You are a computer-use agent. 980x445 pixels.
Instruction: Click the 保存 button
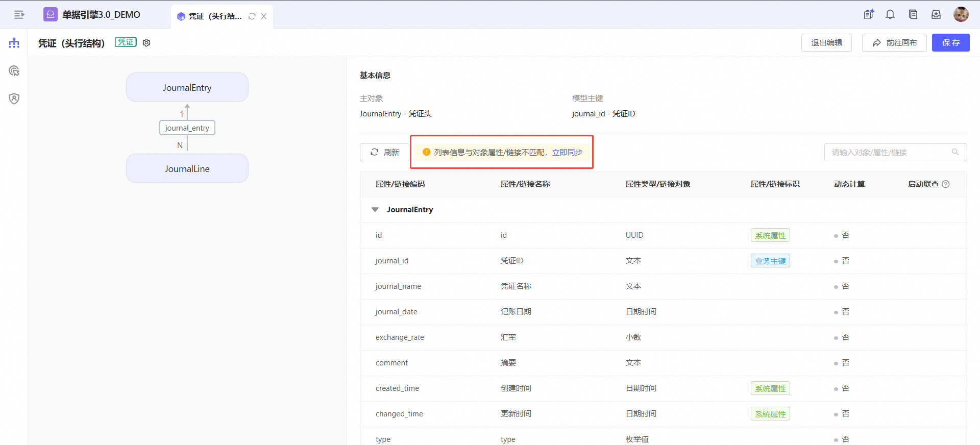click(950, 43)
